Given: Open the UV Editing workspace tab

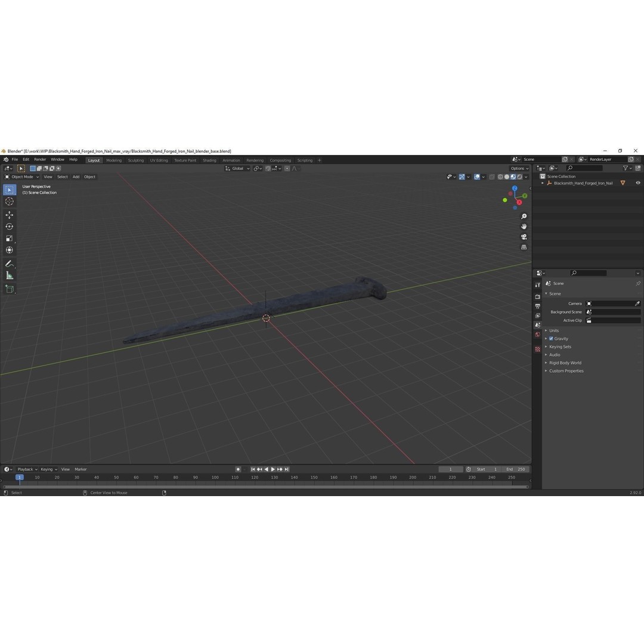Looking at the screenshot, I should pos(159,160).
